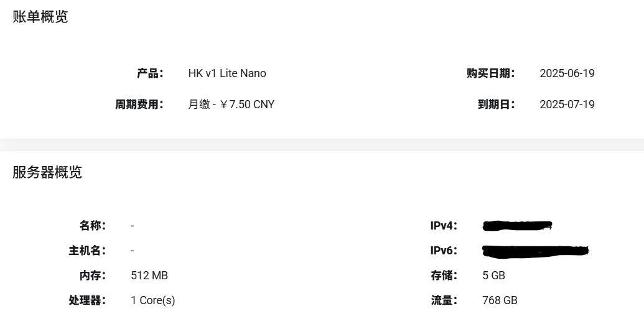Click the 1 Core(s) processor value

153,300
